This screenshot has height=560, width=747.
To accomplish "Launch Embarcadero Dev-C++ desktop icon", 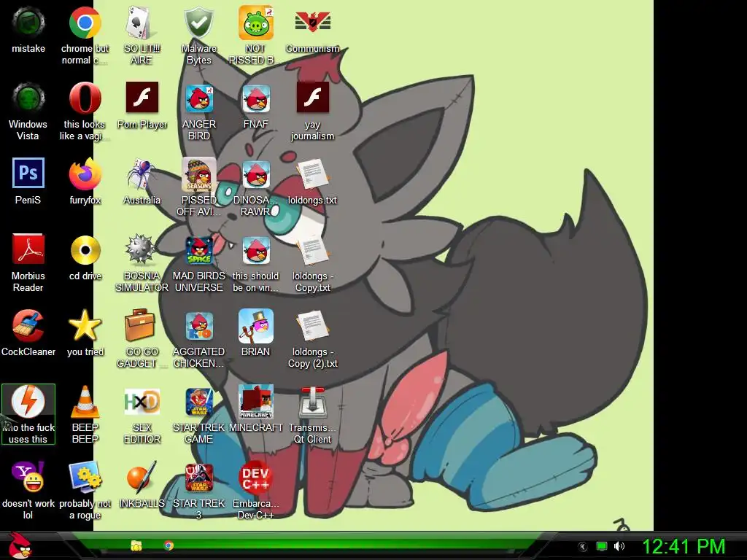I will tap(256, 477).
